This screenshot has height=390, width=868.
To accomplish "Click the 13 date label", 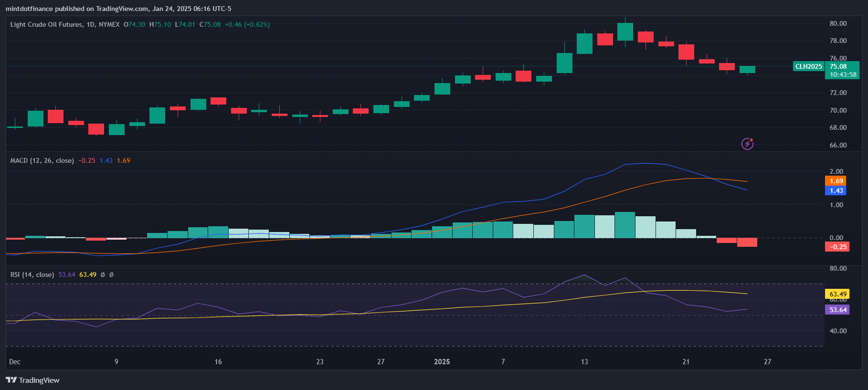I will coord(584,362).
